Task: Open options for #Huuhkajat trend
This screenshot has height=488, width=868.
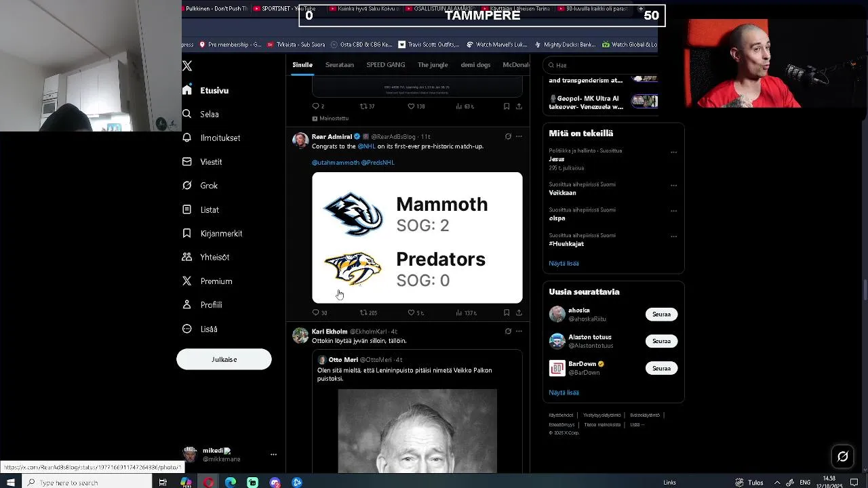Action: click(x=673, y=237)
